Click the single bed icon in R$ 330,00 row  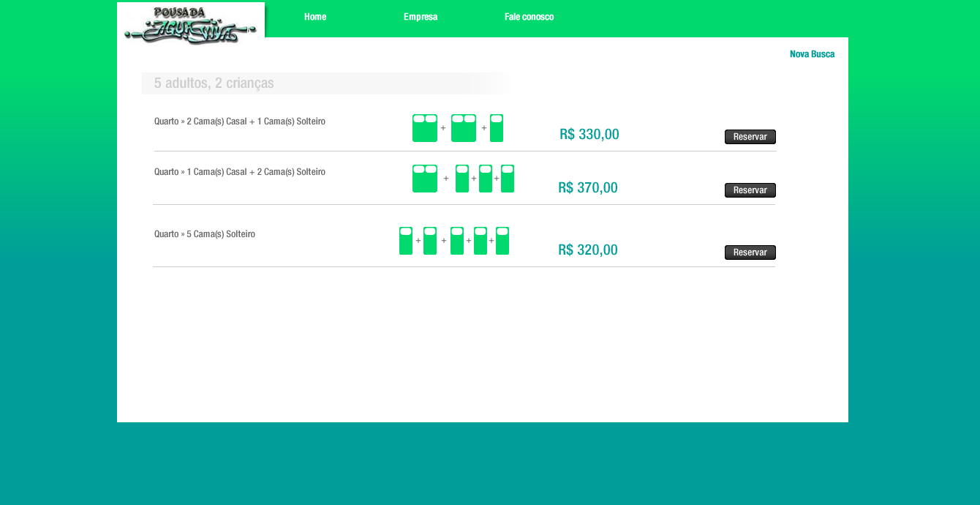point(497,128)
